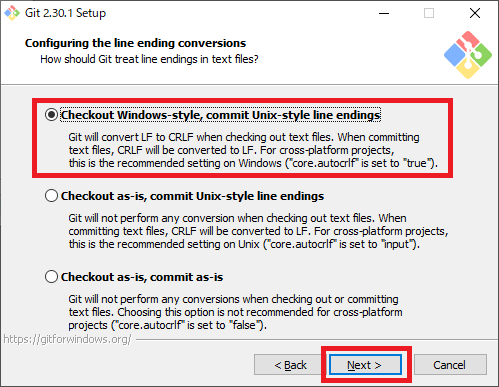Cancel the Git setup
This screenshot has height=387, width=499.
(x=450, y=365)
